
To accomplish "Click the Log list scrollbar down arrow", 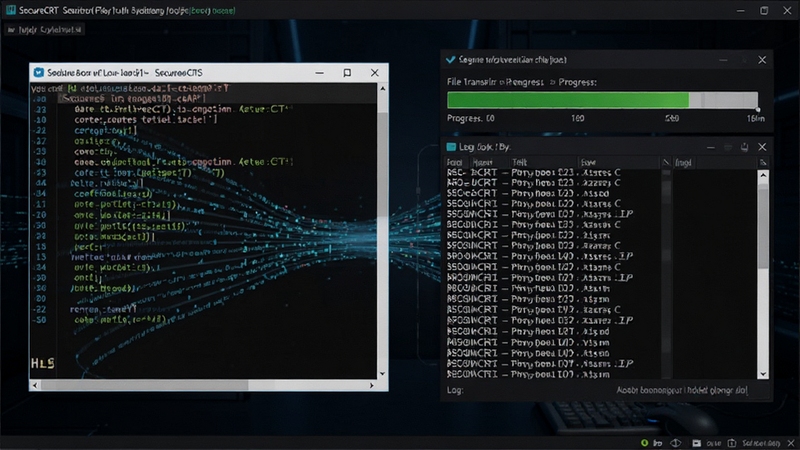I will tap(763, 374).
